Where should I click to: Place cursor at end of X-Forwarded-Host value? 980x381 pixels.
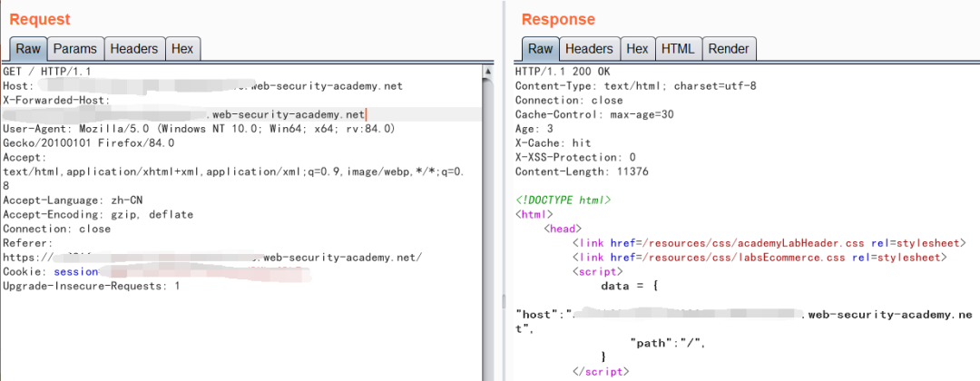point(365,114)
